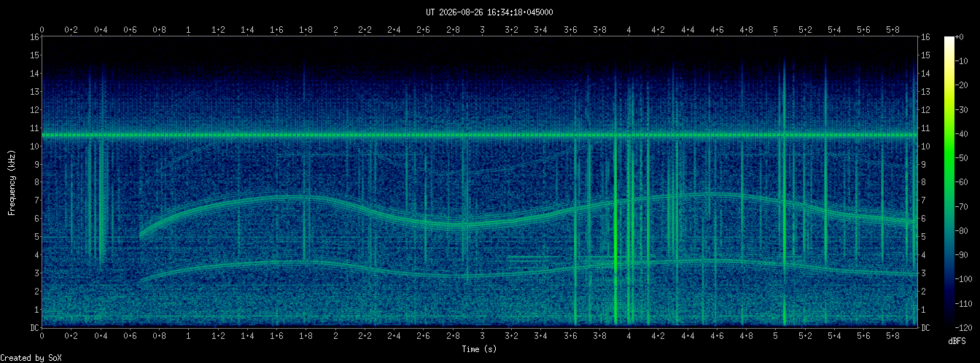Screen dimensions: 980x363
Task: Click the dBFS color scale bar
Action: [x=949, y=181]
